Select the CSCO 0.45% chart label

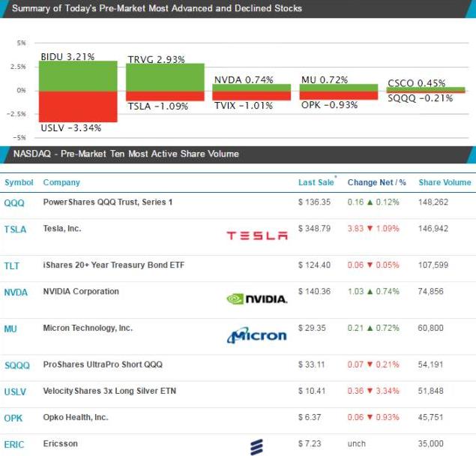click(417, 83)
